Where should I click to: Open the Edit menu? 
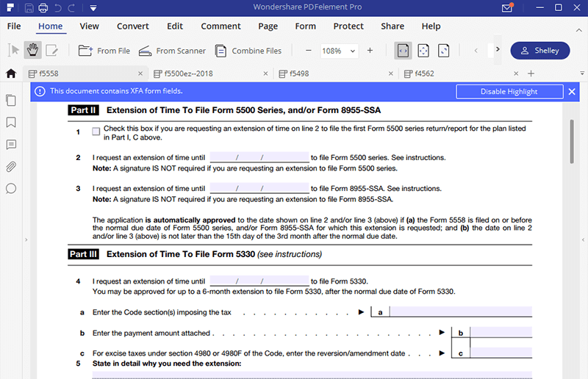tap(175, 26)
